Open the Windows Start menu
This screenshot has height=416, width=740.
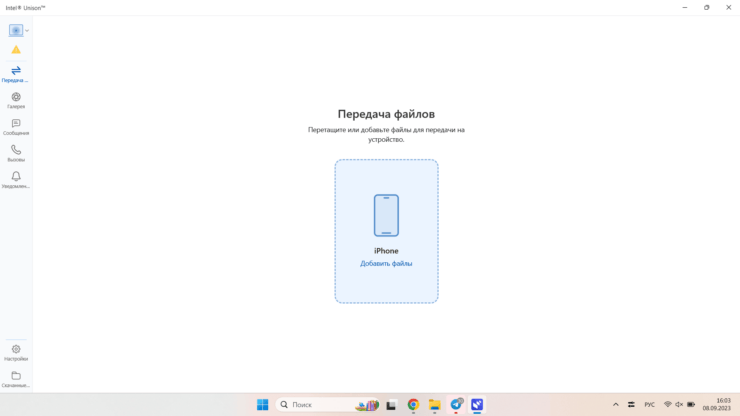coord(262,405)
